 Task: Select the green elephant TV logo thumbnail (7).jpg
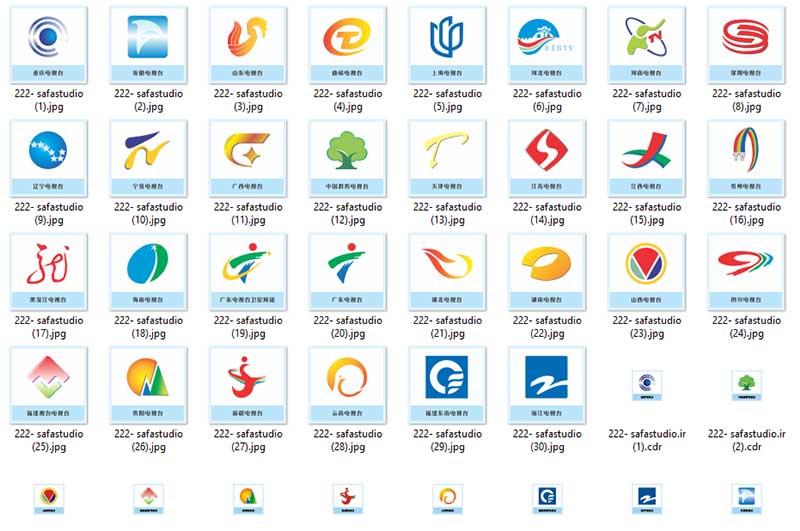click(647, 45)
